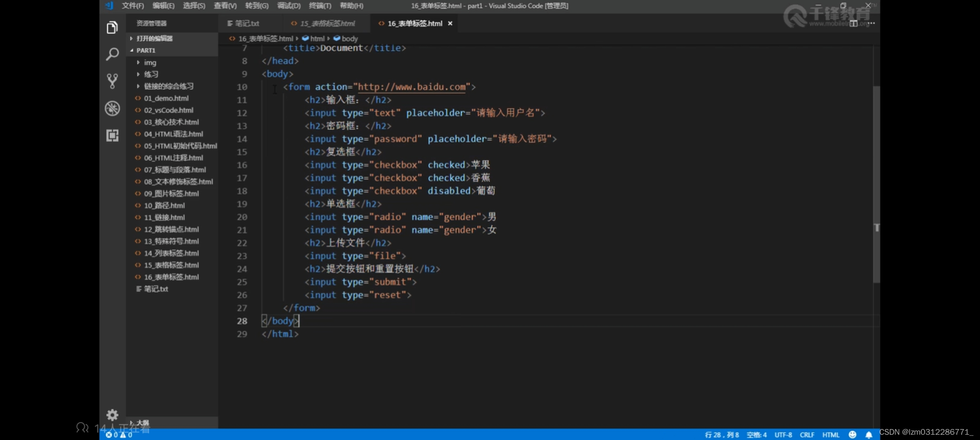Screen dimensions: 980x440
Task: Open the 文件(F) menu
Action: pyautogui.click(x=133, y=6)
